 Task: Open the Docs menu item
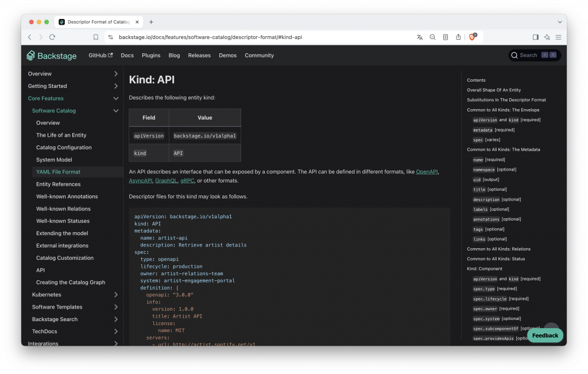(x=127, y=55)
